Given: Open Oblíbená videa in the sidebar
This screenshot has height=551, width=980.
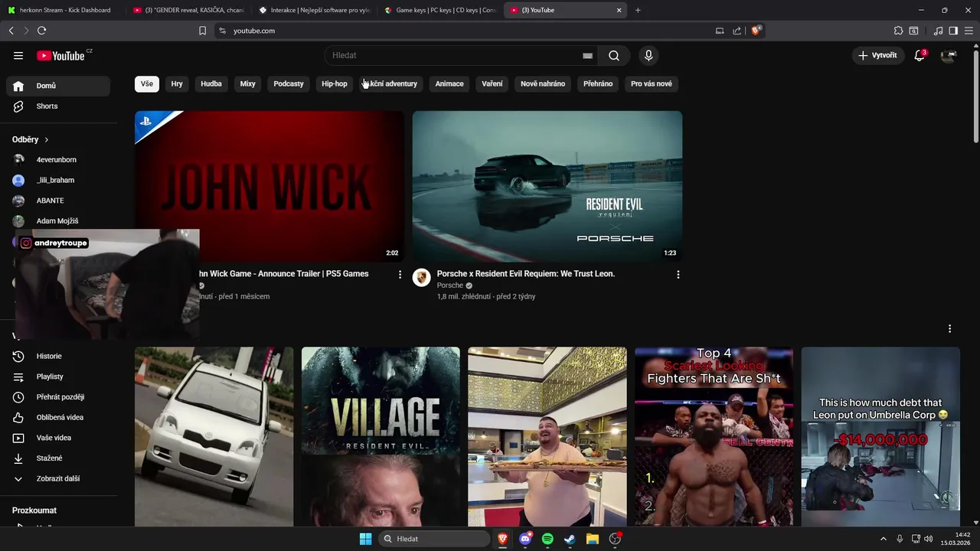Looking at the screenshot, I should point(58,417).
